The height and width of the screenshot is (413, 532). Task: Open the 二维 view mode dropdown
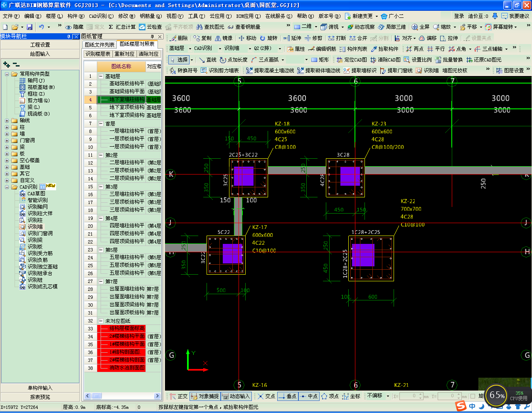click(x=316, y=27)
